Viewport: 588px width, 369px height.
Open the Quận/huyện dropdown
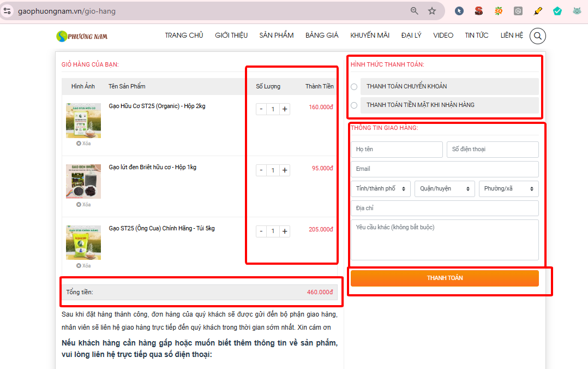[445, 189]
